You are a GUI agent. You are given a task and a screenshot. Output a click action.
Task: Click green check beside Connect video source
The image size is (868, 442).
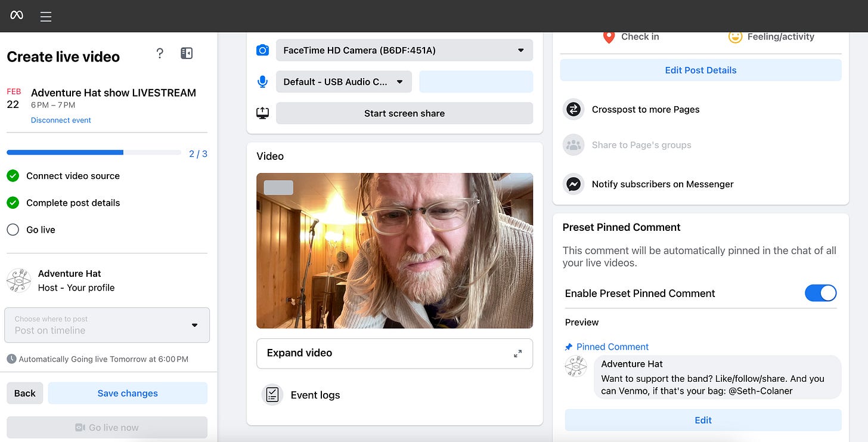pyautogui.click(x=13, y=176)
